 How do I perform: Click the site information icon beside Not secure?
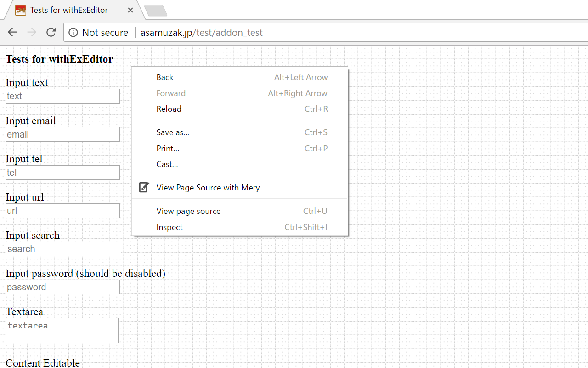click(x=73, y=32)
